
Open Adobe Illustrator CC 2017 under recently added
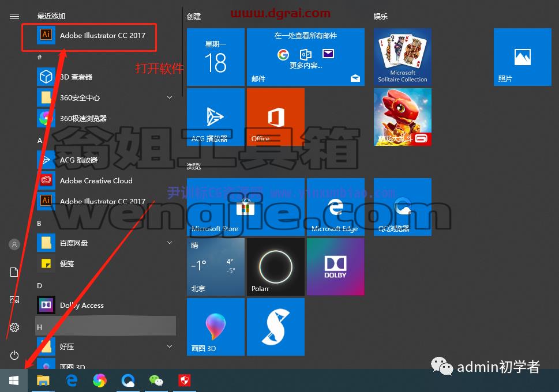click(96, 35)
